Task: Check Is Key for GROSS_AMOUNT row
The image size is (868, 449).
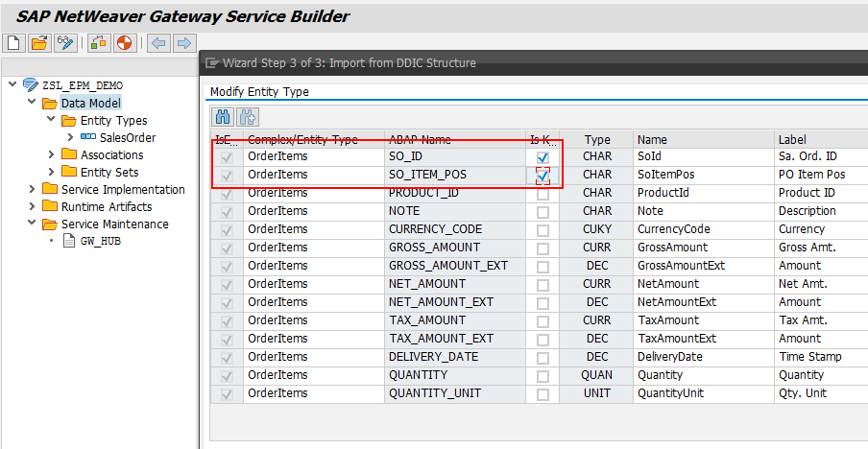Action: 543,248
